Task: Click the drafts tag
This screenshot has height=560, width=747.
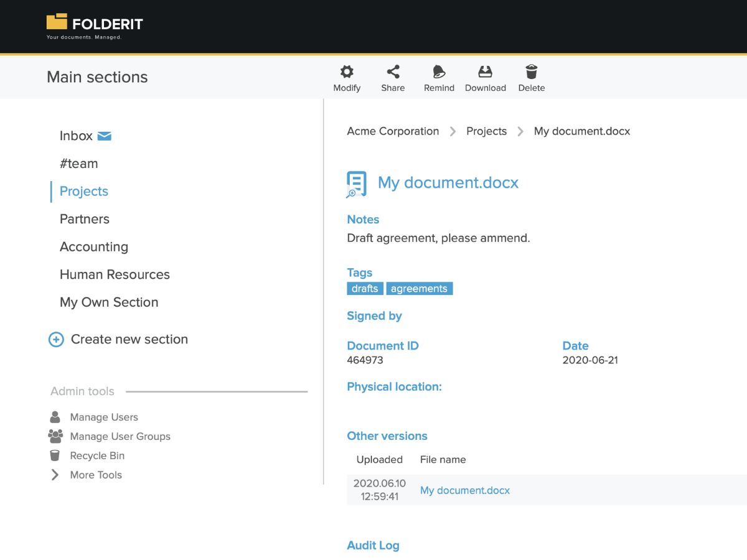Action: [x=365, y=289]
